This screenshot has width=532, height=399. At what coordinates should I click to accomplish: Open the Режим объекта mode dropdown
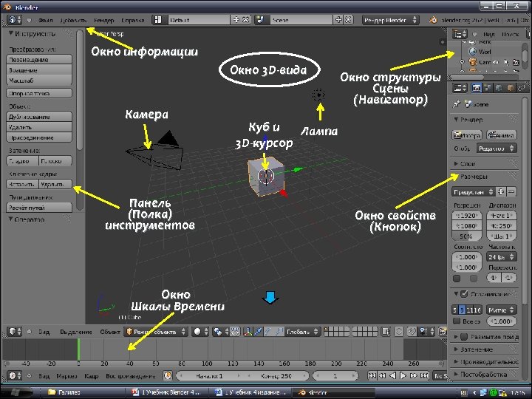pos(156,332)
